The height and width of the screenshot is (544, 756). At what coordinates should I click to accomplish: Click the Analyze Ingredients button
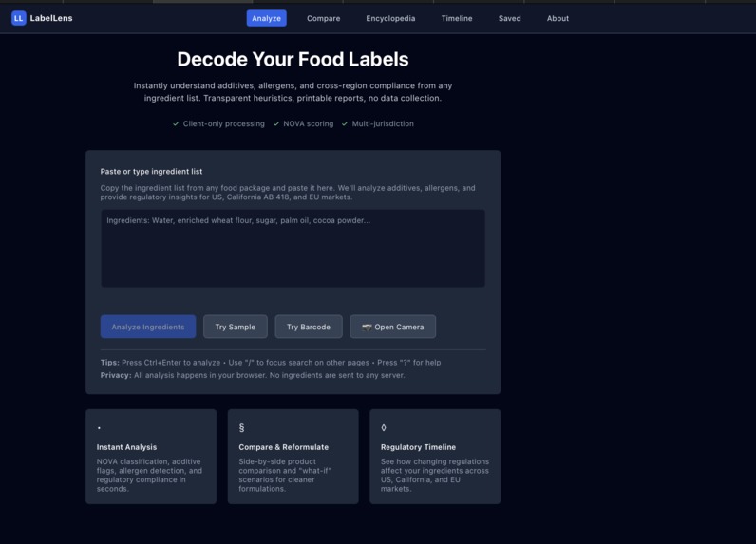point(148,327)
